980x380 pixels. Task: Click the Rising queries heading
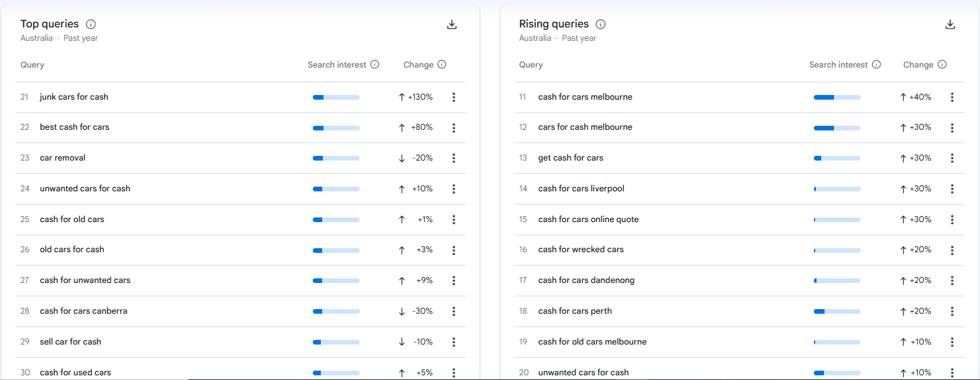pyautogui.click(x=554, y=24)
